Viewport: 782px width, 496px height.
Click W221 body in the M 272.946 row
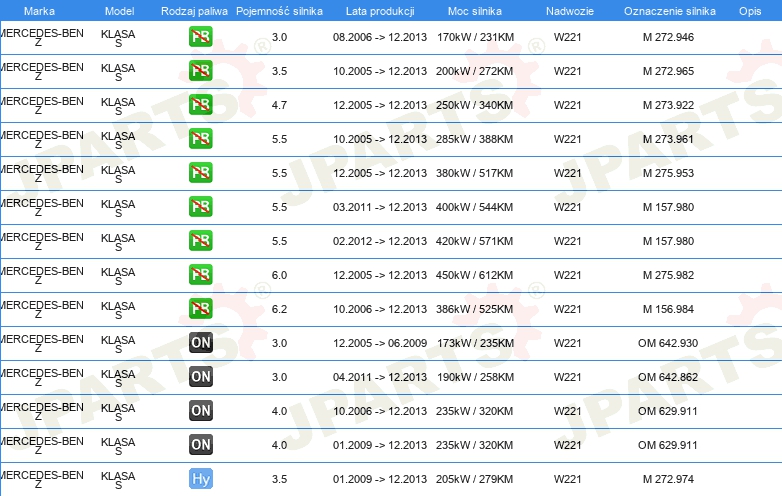(x=568, y=37)
